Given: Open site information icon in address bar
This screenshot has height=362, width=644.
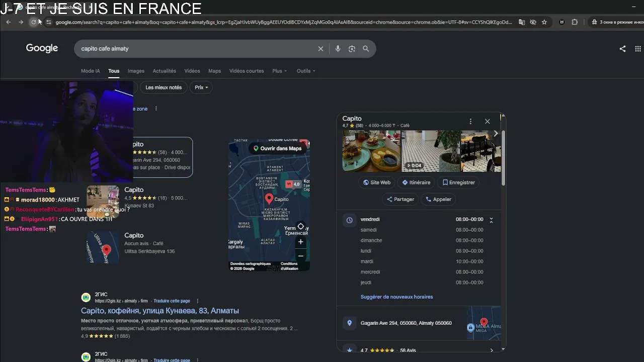Looking at the screenshot, I should (48, 22).
